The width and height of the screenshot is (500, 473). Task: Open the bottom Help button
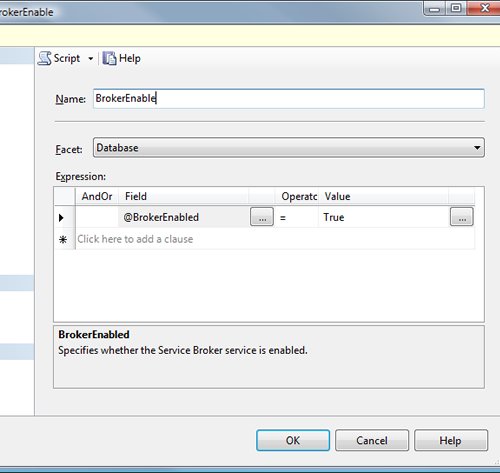(451, 440)
